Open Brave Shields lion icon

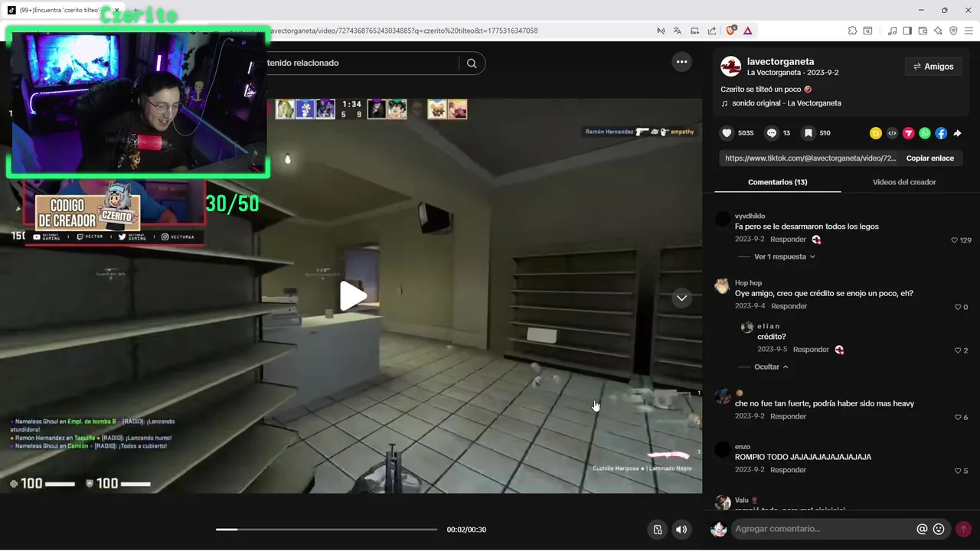[730, 31]
